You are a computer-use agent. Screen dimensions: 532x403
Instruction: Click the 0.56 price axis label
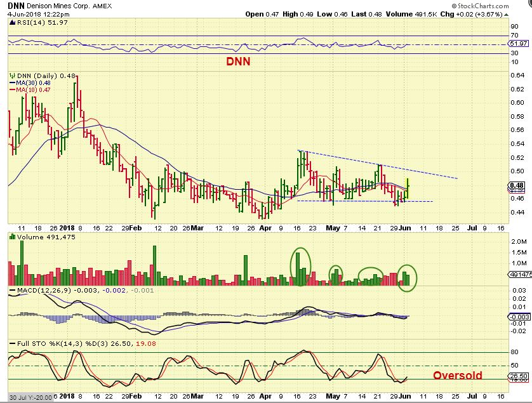tap(517, 130)
